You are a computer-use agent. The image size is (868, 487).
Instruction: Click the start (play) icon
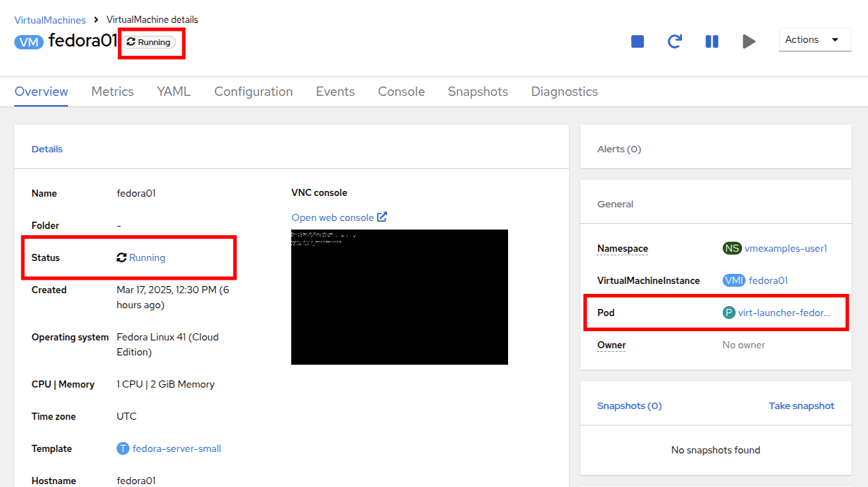[748, 41]
